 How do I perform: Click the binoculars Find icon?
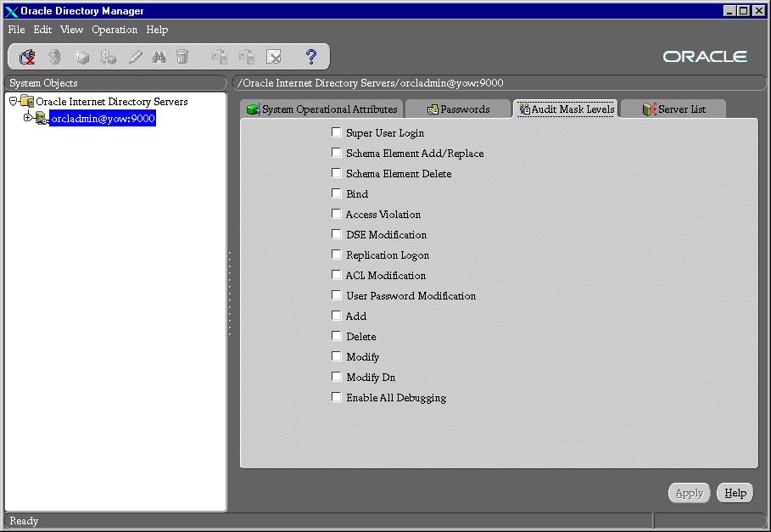pyautogui.click(x=159, y=57)
